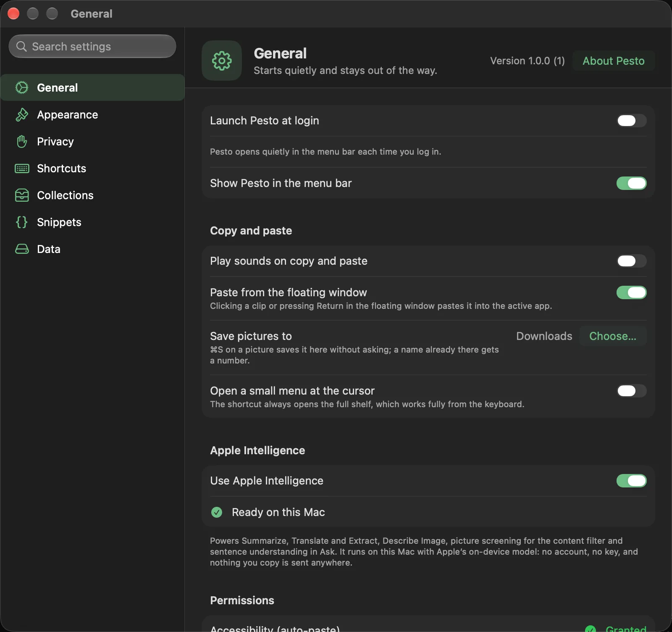672x632 pixels.
Task: Click the About Pesto button
Action: [614, 61]
